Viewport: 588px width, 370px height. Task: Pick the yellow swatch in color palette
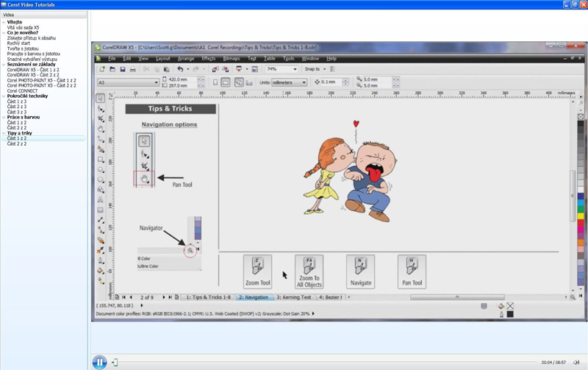[x=581, y=216]
